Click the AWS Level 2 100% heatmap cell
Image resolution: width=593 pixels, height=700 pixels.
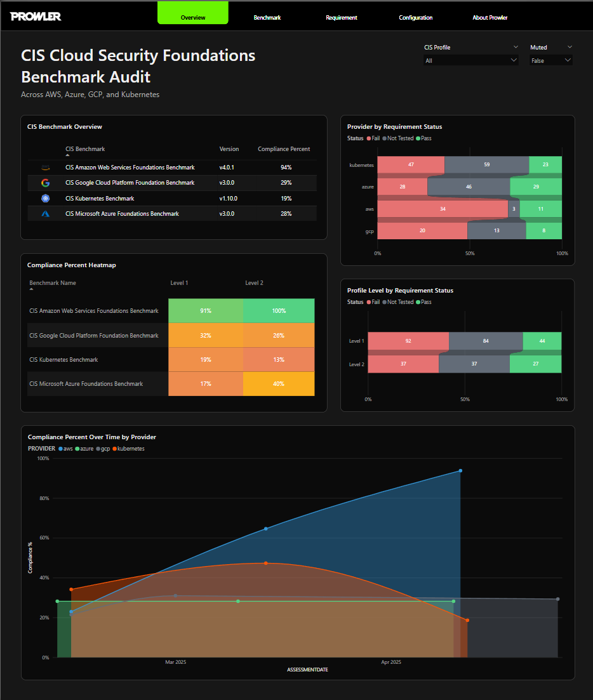279,311
